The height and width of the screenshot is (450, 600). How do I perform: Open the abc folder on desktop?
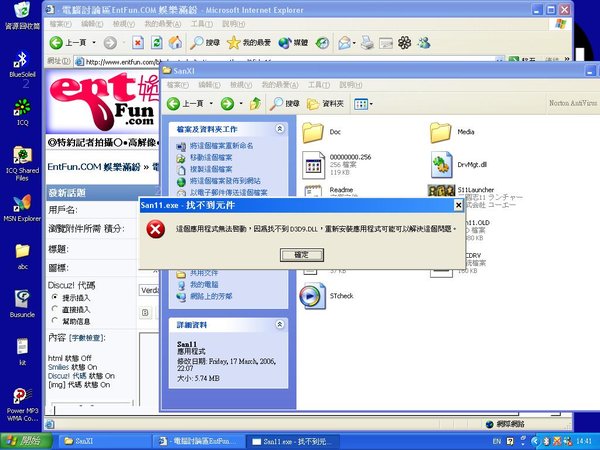[x=22, y=257]
